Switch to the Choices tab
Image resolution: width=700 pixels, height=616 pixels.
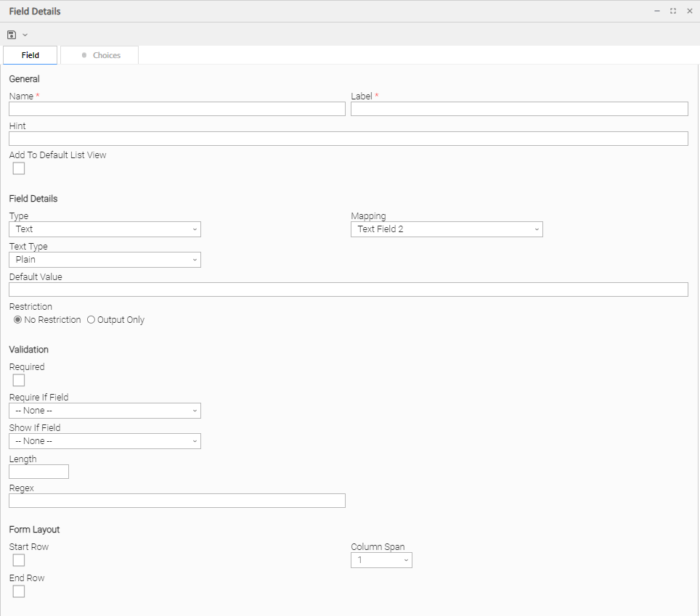pyautogui.click(x=99, y=55)
